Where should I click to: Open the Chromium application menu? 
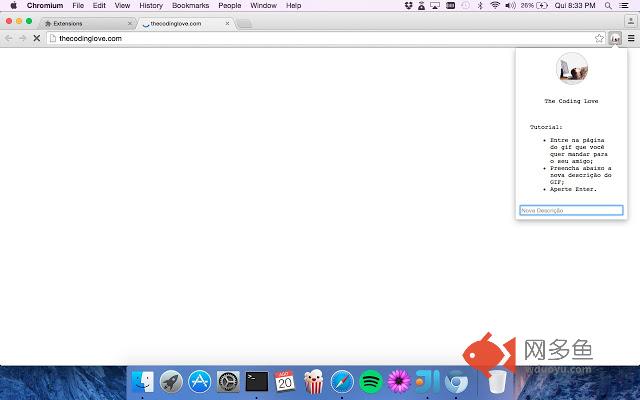[45, 5]
